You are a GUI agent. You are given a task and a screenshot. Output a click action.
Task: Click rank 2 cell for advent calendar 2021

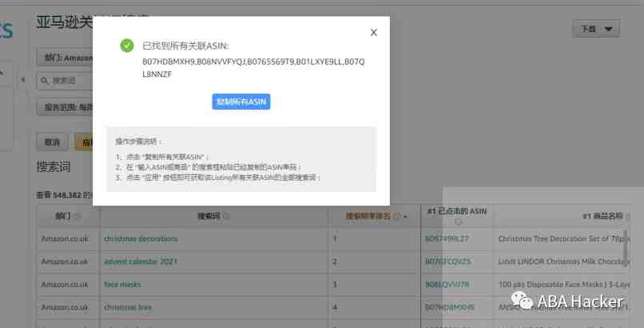[335, 262]
